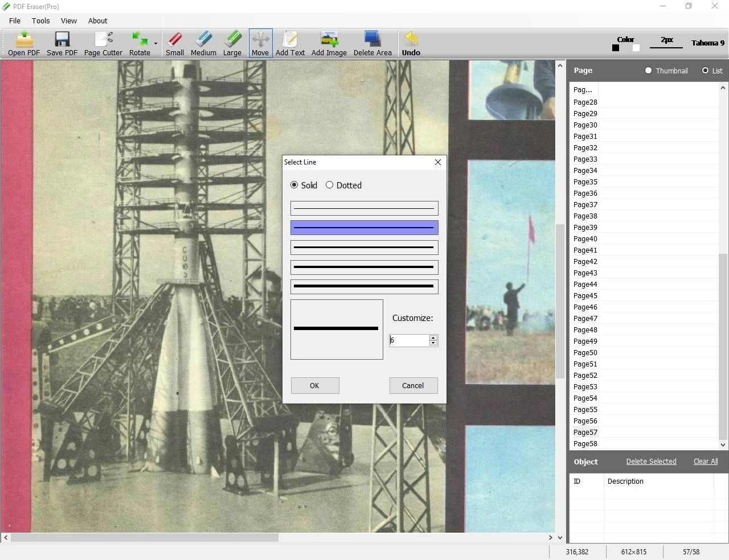Select the Solid line radio button
This screenshot has width=729, height=560.
click(294, 185)
